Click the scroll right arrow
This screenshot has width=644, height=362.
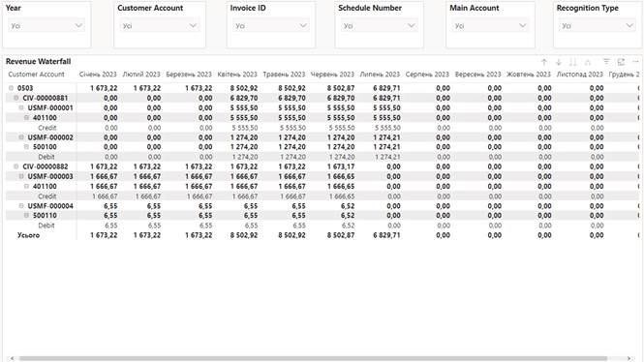pos(629,358)
